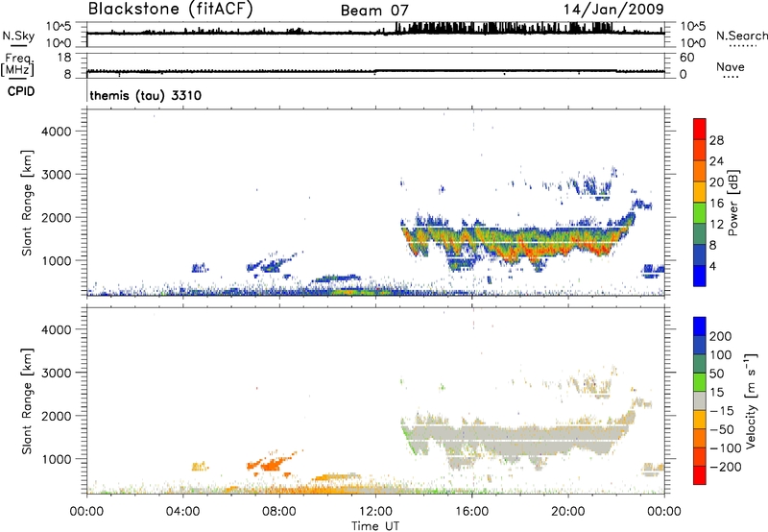Click the "−50" tick on Velocity colorbar
Viewport: 768px width, 532px height.
(722, 429)
